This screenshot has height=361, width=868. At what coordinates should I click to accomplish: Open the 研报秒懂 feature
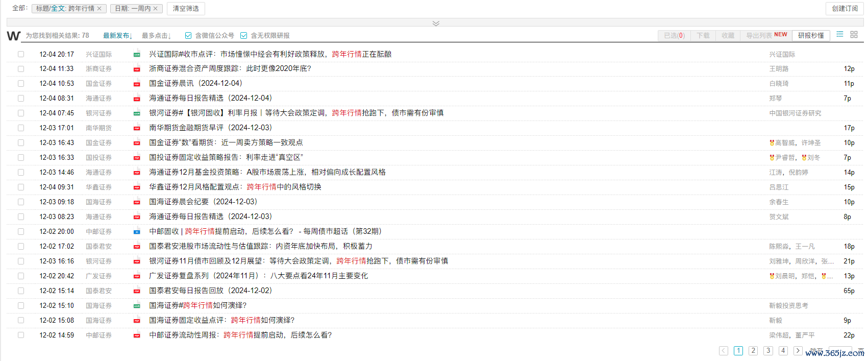tap(811, 35)
